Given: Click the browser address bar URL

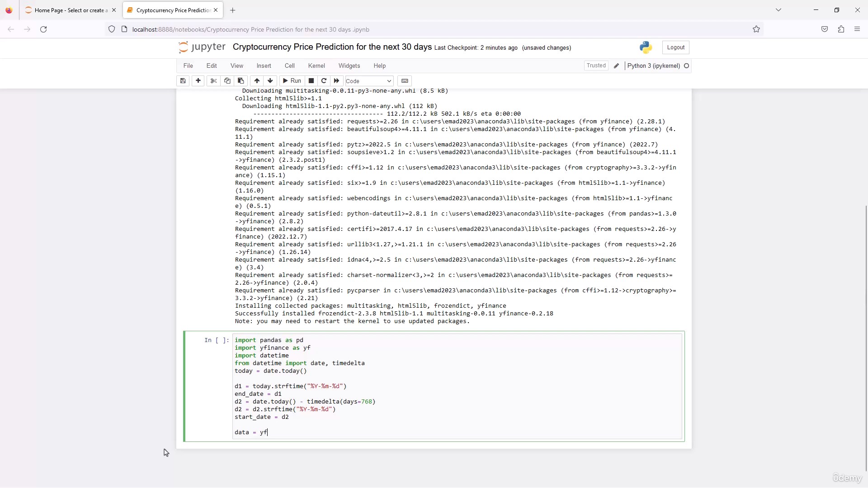Looking at the screenshot, I should 251,29.
